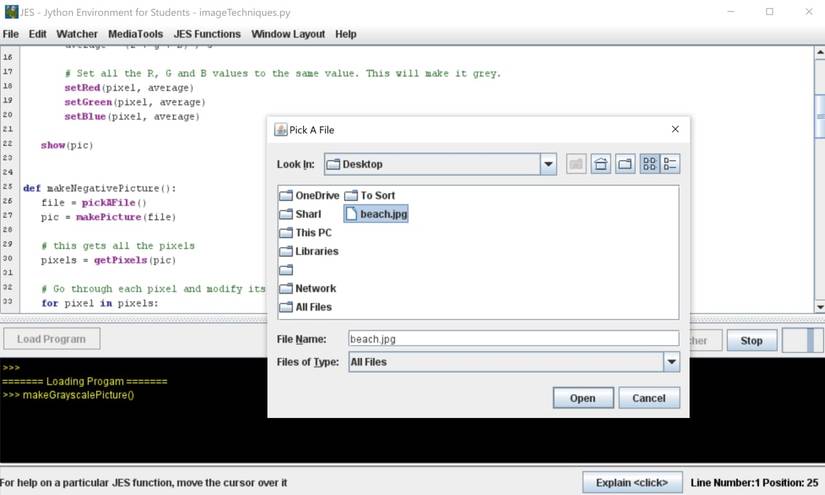
Task: Click the setBlue(pixel, average) line
Action: 132,116
